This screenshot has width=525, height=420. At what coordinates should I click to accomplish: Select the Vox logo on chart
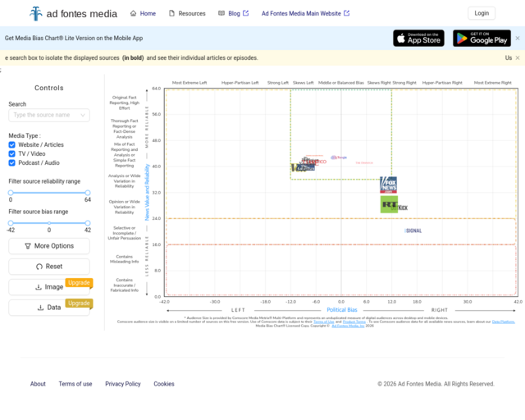click(x=295, y=168)
